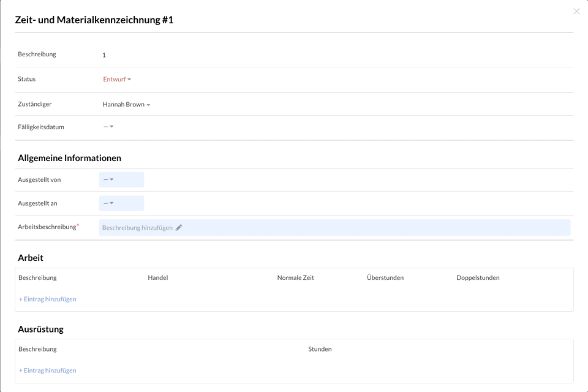
Task: Add an entry under Arbeit
Action: 48,299
